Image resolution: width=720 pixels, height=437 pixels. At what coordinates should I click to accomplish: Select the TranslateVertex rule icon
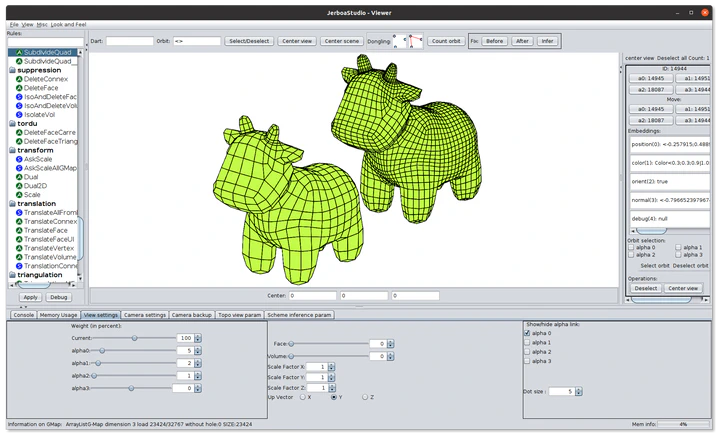click(x=19, y=248)
